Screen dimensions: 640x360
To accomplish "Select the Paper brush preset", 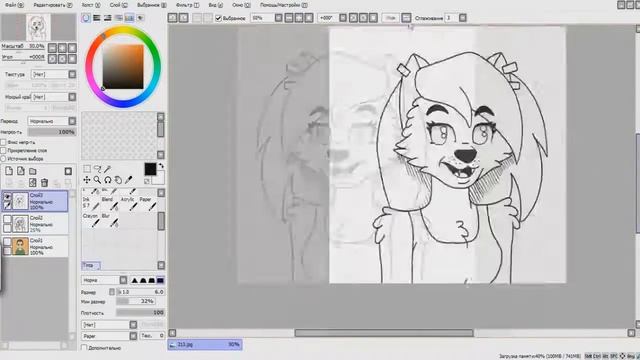I will tap(148, 203).
